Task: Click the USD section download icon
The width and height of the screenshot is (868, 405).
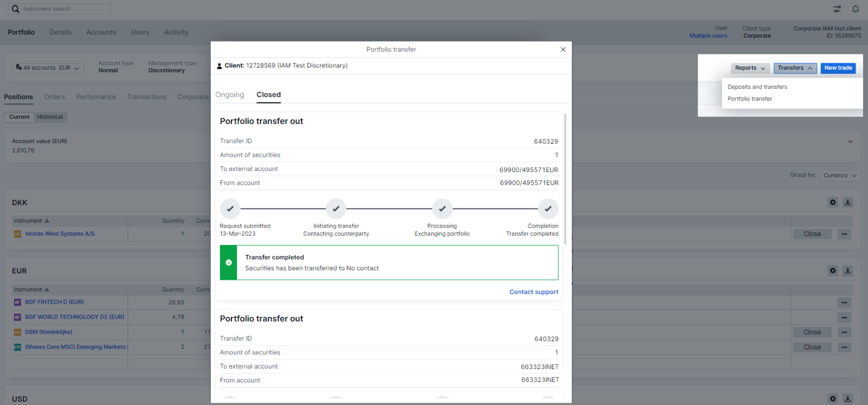Action: click(847, 398)
